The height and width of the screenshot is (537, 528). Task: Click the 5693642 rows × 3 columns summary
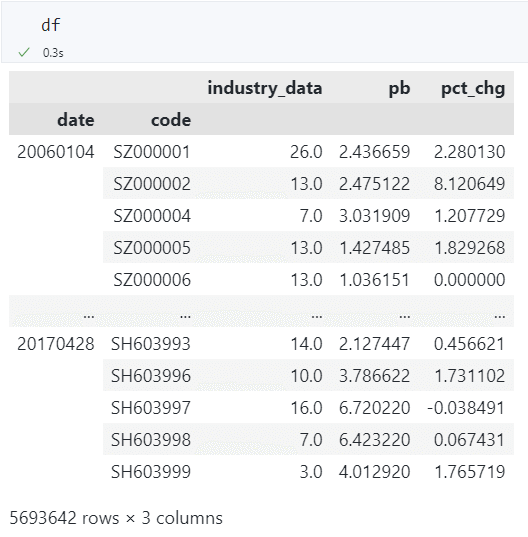click(x=116, y=517)
